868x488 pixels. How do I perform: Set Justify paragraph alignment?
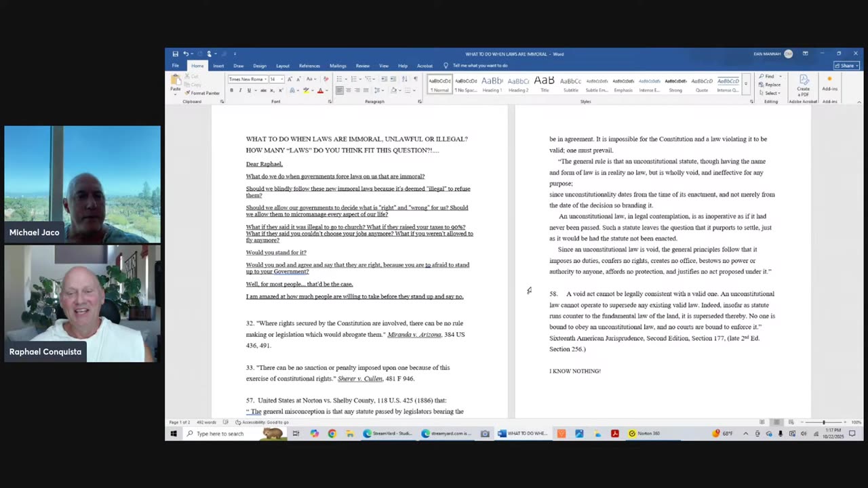(366, 90)
